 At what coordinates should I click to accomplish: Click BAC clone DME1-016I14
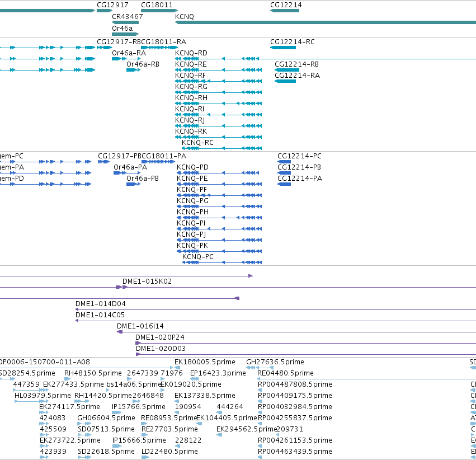tap(140, 326)
